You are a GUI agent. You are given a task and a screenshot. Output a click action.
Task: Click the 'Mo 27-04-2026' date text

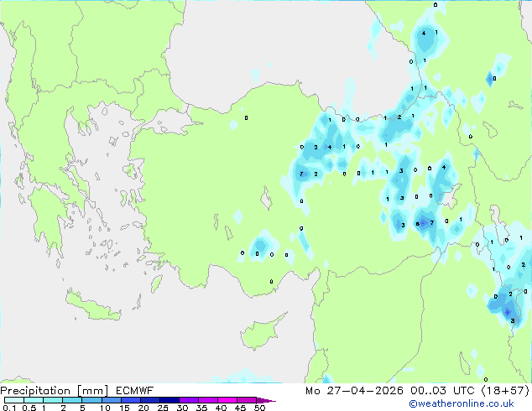[354, 391]
